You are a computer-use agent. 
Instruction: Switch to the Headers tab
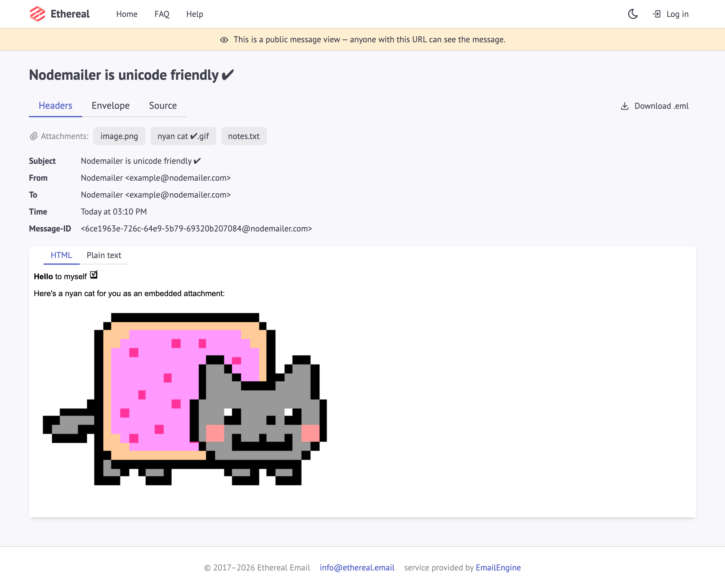coord(56,106)
